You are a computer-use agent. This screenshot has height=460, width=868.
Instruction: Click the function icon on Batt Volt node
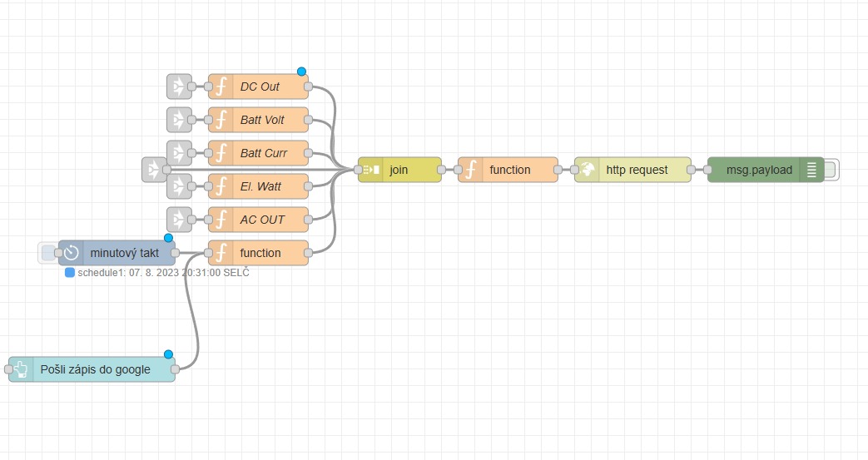tap(221, 120)
